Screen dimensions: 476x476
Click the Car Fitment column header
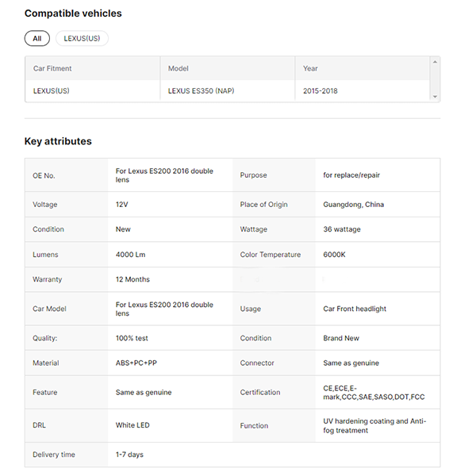pos(52,68)
